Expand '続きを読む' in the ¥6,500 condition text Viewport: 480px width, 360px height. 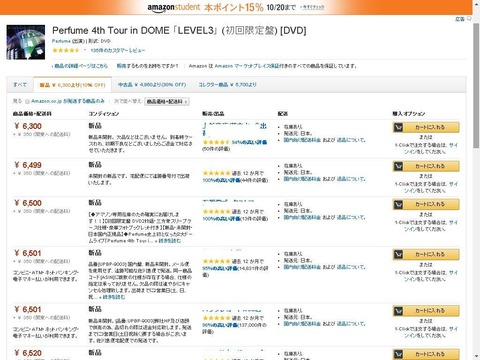pyautogui.click(x=169, y=240)
